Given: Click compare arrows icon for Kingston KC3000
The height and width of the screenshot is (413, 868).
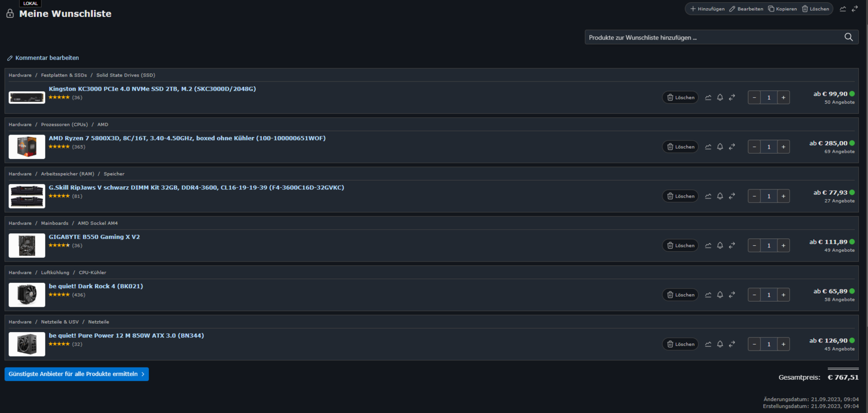Looking at the screenshot, I should click(x=732, y=98).
